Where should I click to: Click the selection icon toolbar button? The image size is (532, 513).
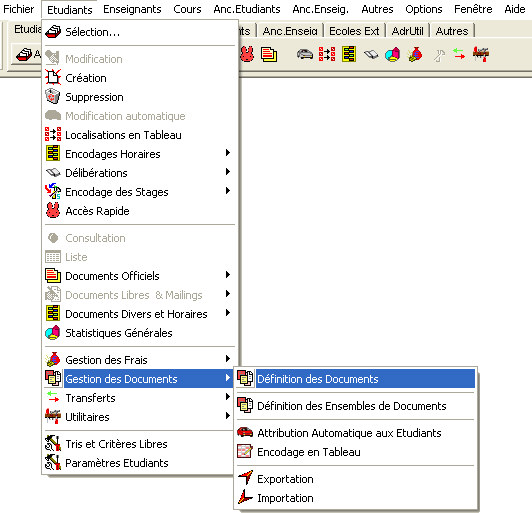coord(24,54)
